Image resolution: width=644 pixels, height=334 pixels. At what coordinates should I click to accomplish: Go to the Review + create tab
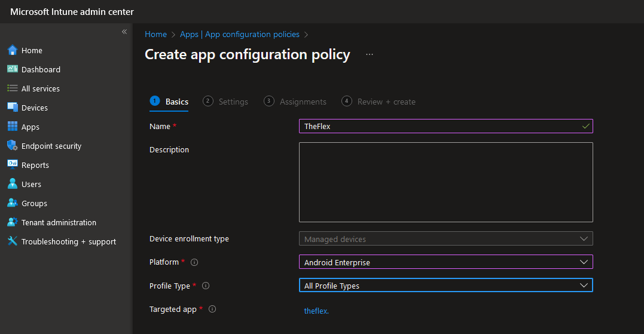pyautogui.click(x=379, y=102)
